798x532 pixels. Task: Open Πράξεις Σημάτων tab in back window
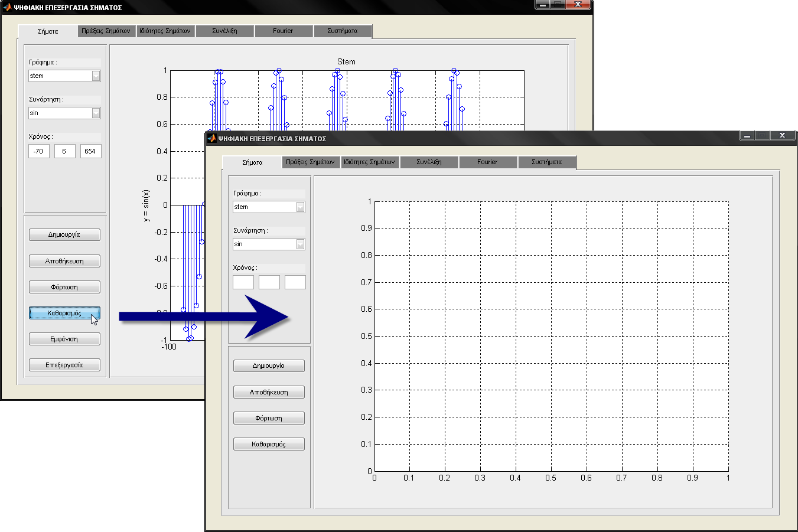[106, 31]
